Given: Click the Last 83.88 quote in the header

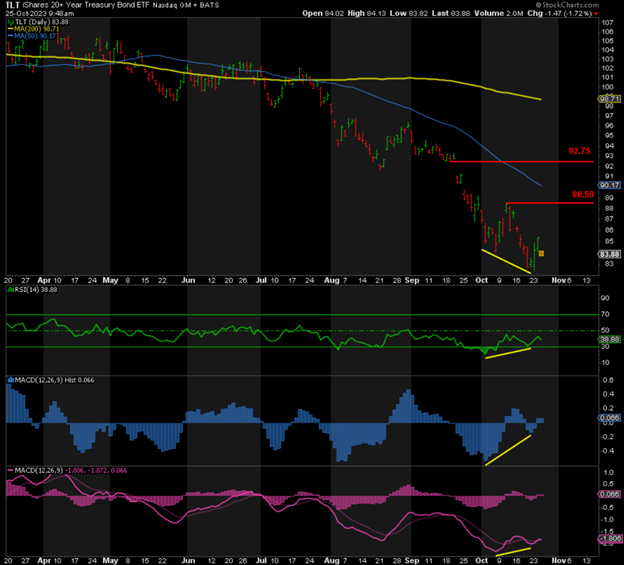Looking at the screenshot, I should coord(451,13).
